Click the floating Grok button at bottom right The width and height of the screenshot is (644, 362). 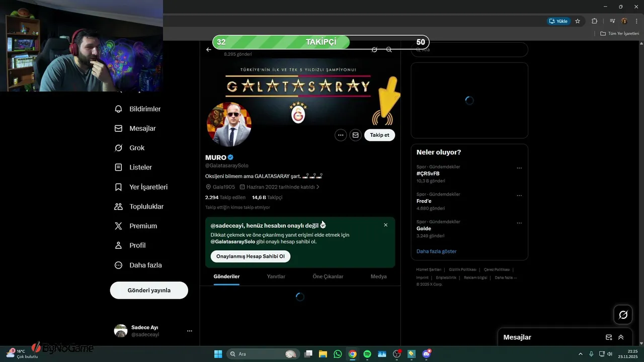click(x=623, y=315)
